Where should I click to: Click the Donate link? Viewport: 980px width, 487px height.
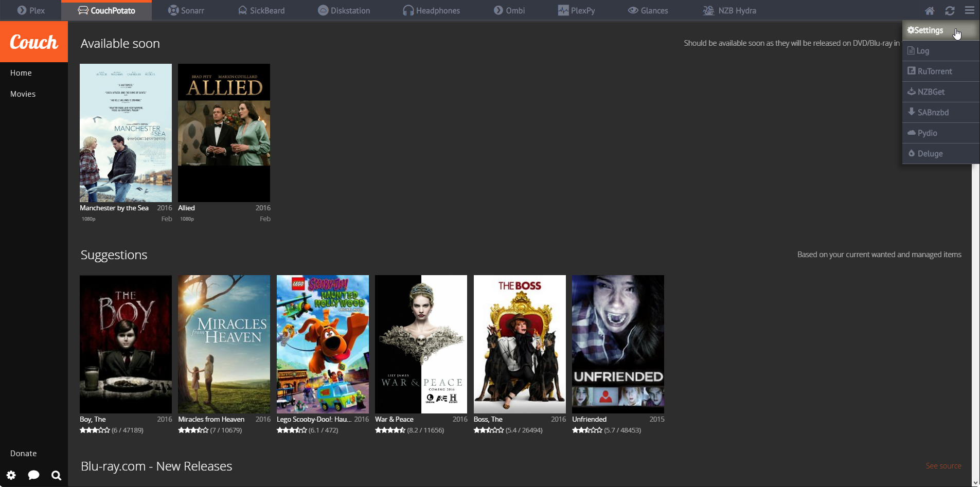click(x=24, y=454)
